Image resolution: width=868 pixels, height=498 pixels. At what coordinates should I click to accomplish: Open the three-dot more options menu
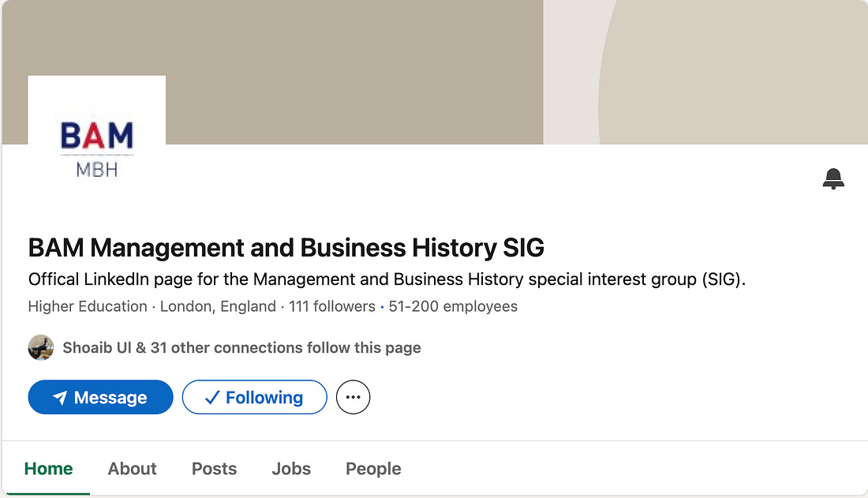click(x=353, y=397)
